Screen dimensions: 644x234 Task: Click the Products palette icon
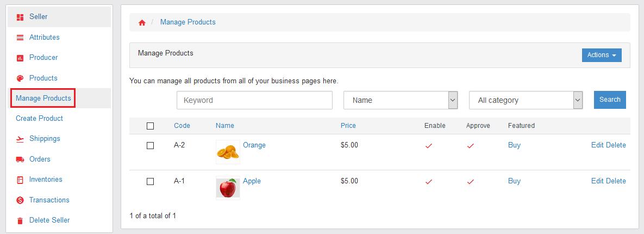coord(20,78)
